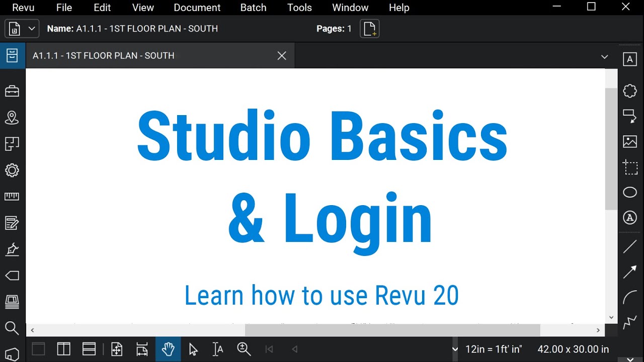Go to the previous page
Viewport: 644px width, 362px height.
pyautogui.click(x=295, y=349)
